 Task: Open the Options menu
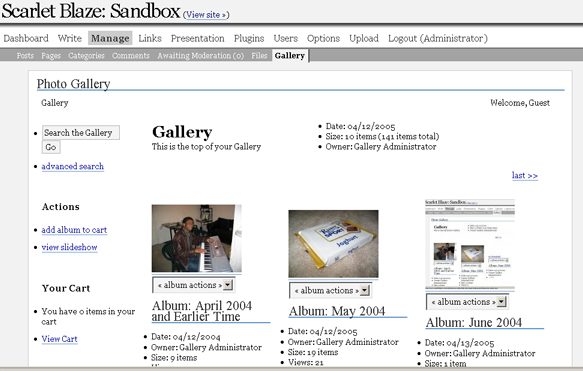(323, 38)
